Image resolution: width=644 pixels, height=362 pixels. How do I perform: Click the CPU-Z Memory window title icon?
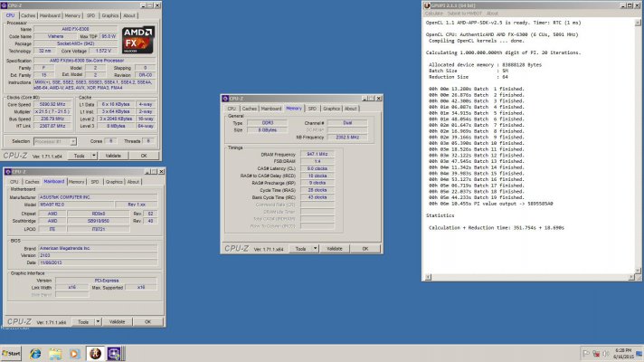[225, 99]
